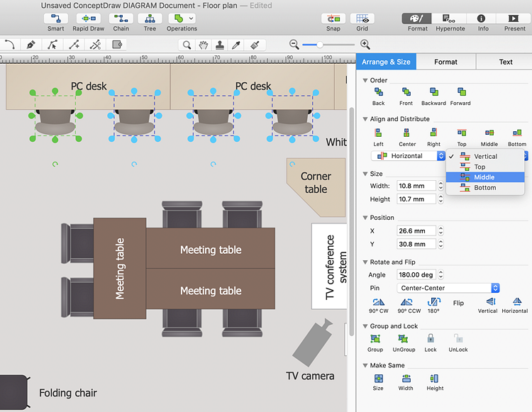Click the Operations toolbar button
Viewport: 532px width, 412px height.
182,18
